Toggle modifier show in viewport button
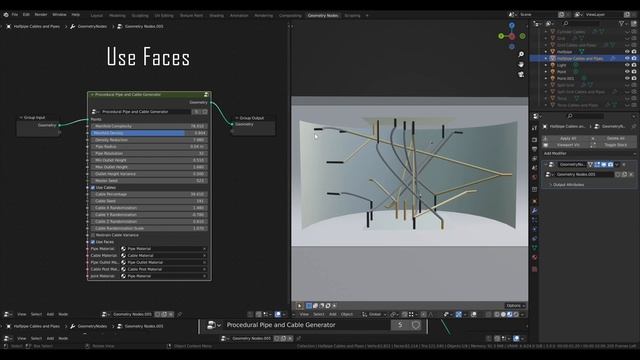Image resolution: width=640 pixels, height=360 pixels. click(604, 164)
